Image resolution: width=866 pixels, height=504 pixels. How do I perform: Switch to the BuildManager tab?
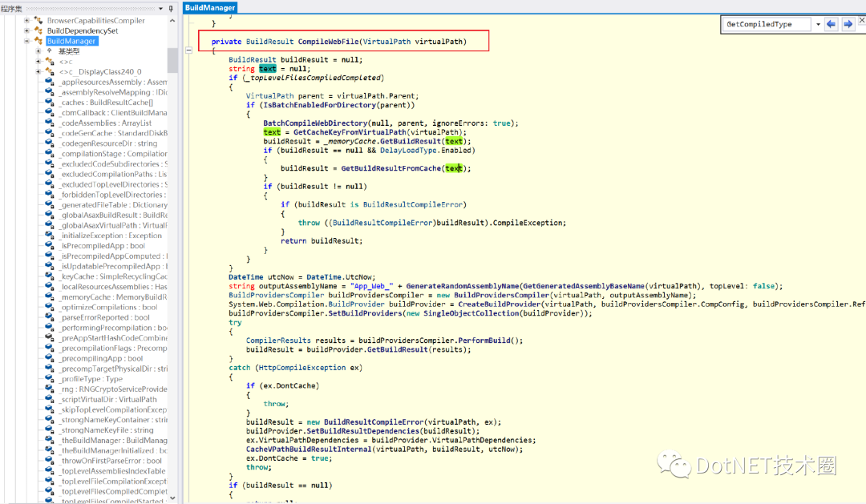[x=210, y=7]
